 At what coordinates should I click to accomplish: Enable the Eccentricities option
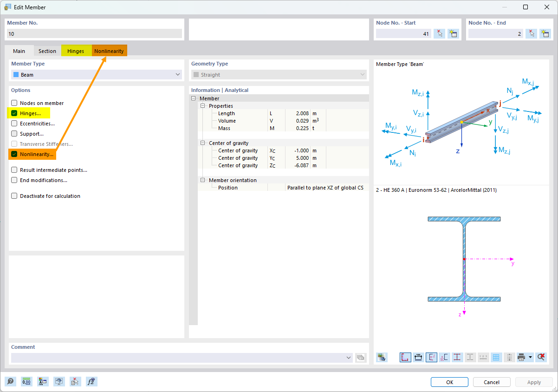click(x=13, y=123)
